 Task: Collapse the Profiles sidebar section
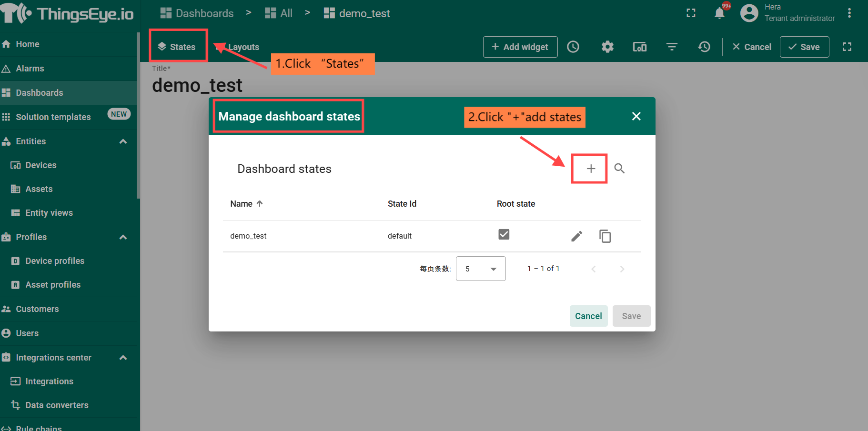click(123, 237)
